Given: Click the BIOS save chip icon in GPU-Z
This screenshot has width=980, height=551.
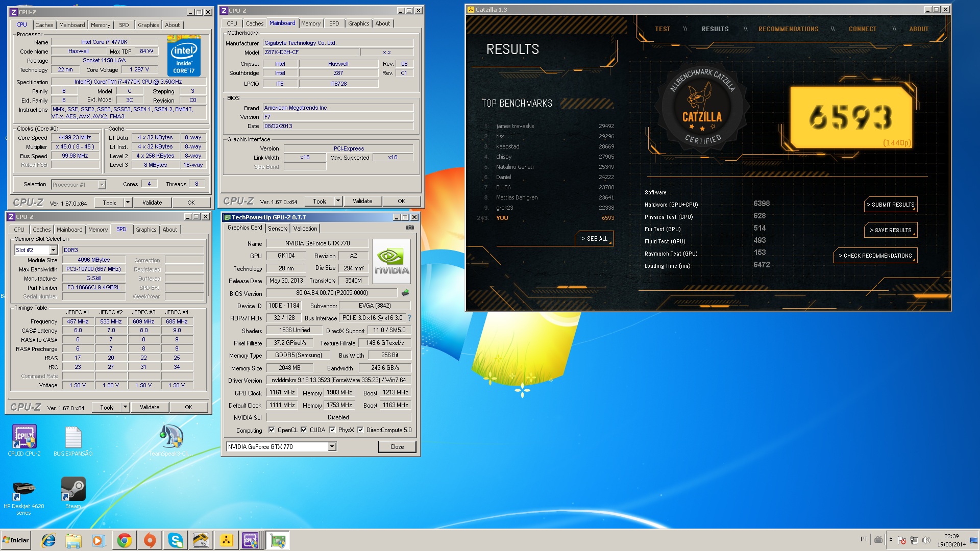Looking at the screenshot, I should (x=405, y=293).
